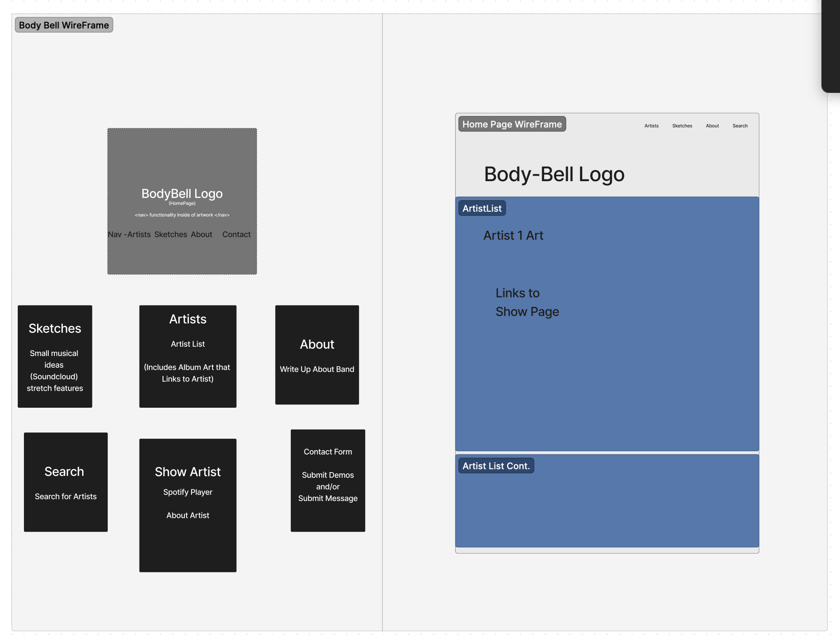Select the Artists card with Artist List

point(188,356)
